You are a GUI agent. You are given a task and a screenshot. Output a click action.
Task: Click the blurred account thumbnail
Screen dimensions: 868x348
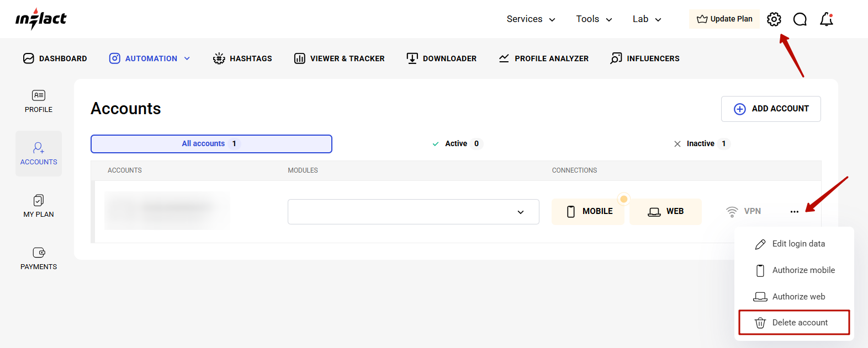pyautogui.click(x=167, y=211)
